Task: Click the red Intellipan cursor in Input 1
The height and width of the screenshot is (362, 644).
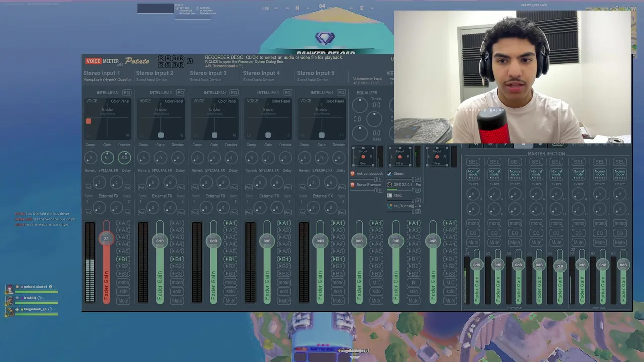Action: click(x=88, y=121)
